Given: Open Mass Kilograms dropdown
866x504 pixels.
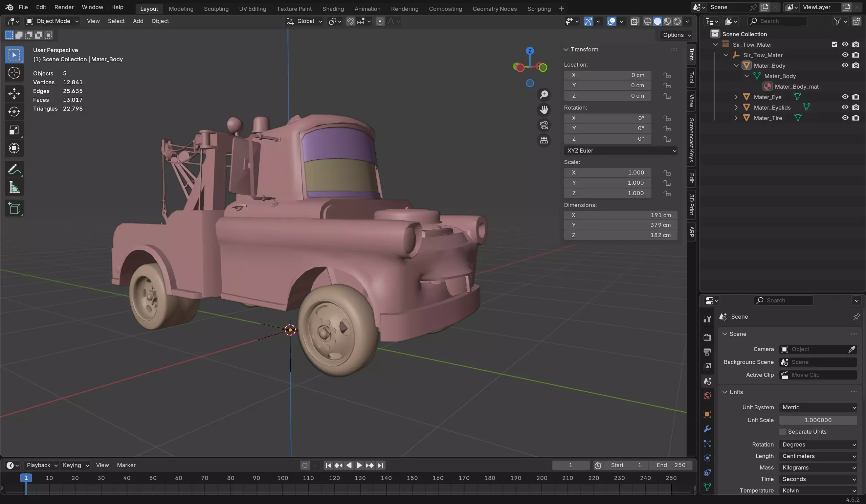Looking at the screenshot, I should point(818,467).
